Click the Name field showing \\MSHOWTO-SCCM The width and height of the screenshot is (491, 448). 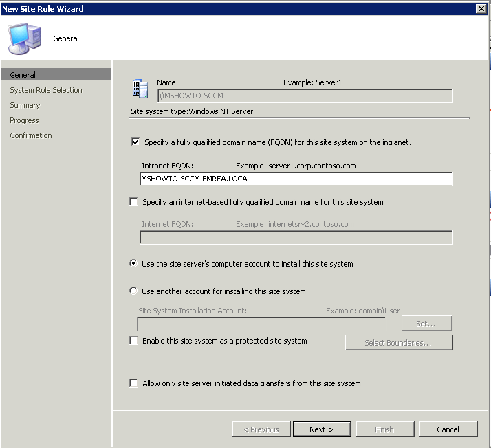305,96
